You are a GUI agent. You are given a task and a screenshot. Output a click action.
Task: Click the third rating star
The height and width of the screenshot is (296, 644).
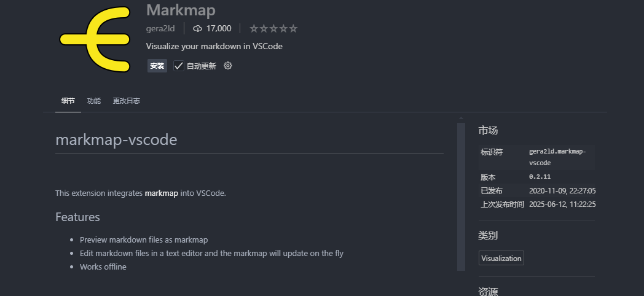coord(273,28)
